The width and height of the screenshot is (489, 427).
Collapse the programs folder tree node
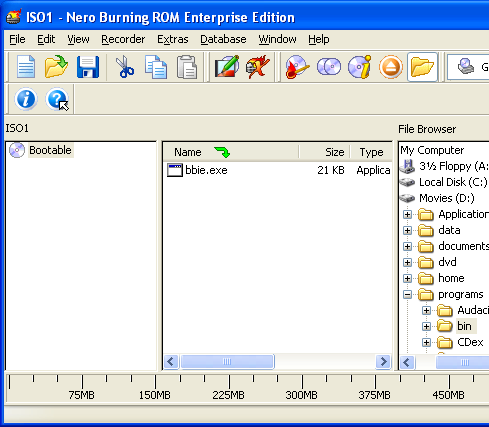pyautogui.click(x=407, y=294)
